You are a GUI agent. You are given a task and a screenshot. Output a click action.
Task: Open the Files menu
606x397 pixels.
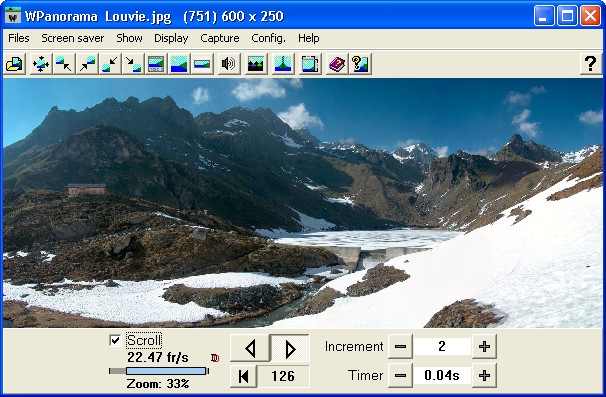pyautogui.click(x=19, y=38)
